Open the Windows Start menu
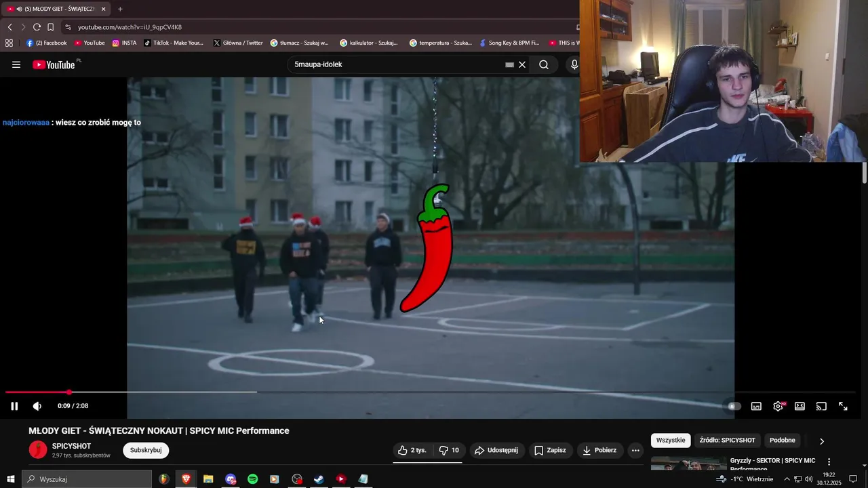 pyautogui.click(x=11, y=479)
